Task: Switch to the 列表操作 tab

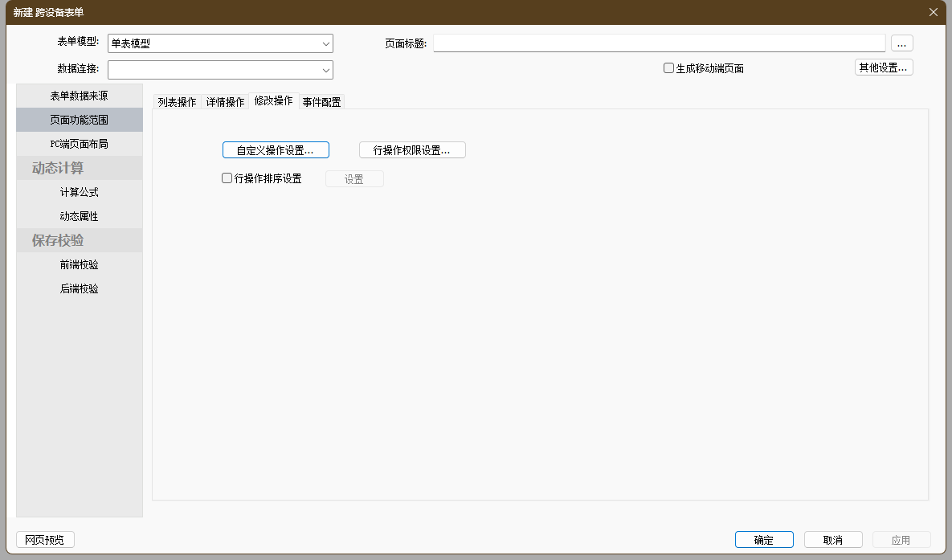Action: [x=177, y=102]
